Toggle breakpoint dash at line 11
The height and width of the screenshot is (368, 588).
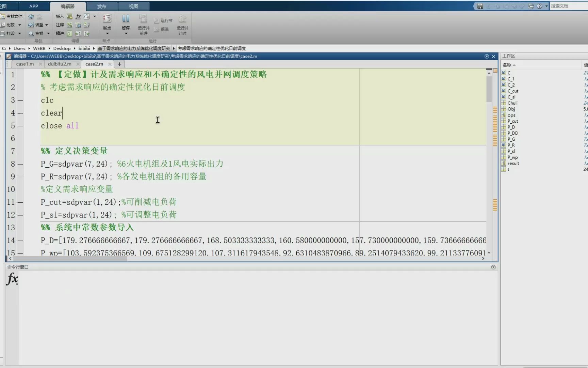[x=20, y=202]
